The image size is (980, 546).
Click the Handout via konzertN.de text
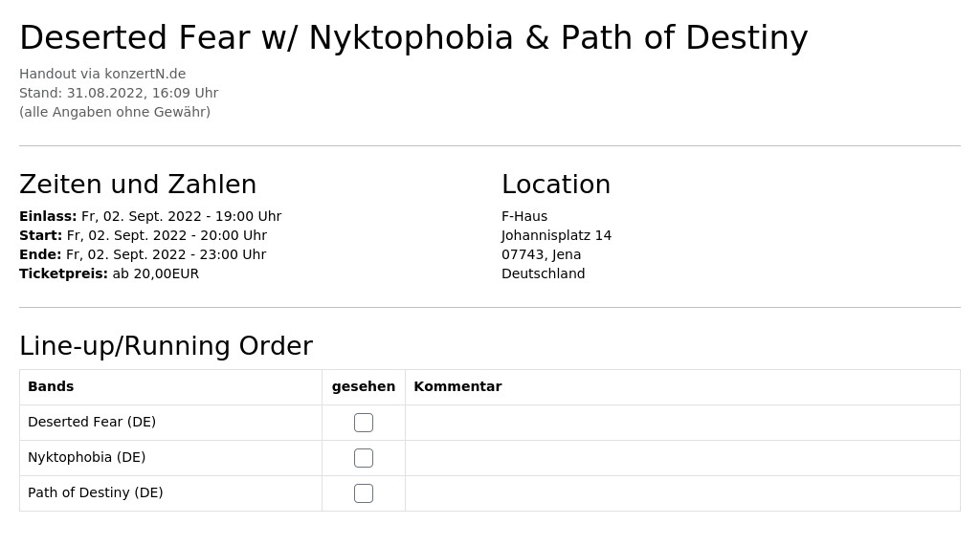102,74
